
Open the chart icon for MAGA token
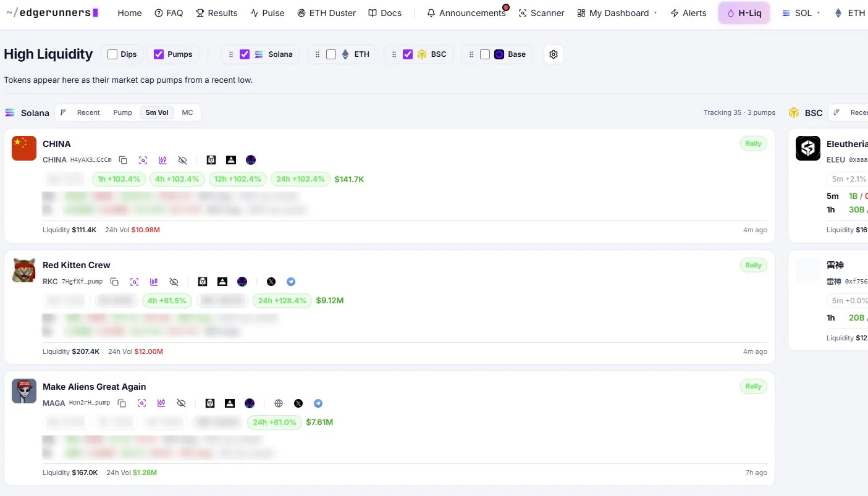161,403
